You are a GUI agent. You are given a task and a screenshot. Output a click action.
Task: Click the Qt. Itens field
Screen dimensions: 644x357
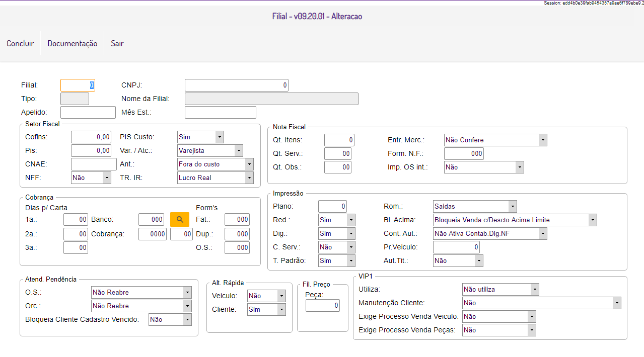[339, 140]
